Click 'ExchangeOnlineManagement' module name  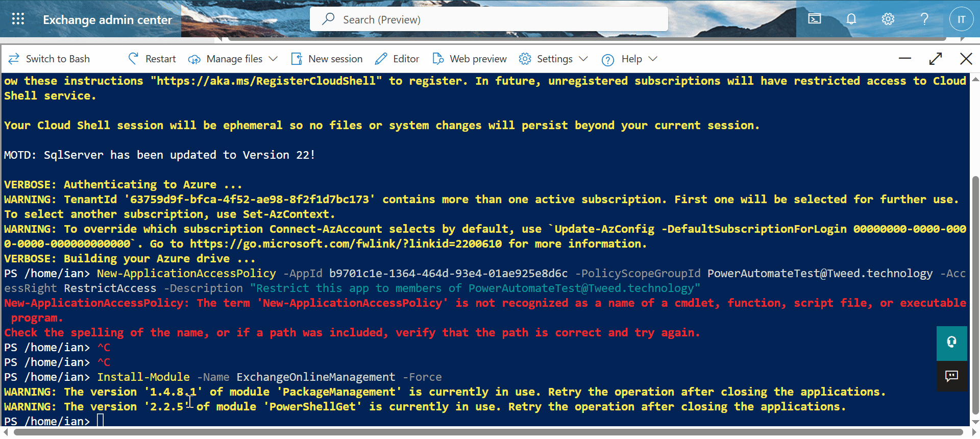point(316,377)
